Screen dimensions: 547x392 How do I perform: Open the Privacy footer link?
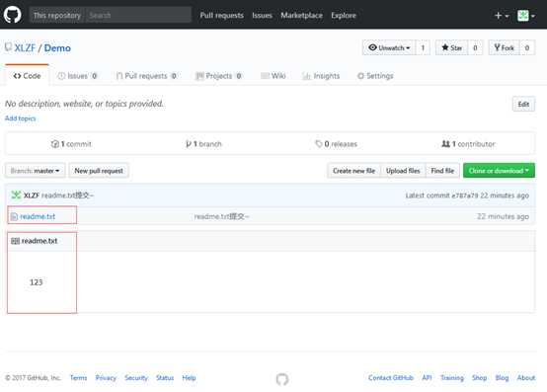pos(106,378)
